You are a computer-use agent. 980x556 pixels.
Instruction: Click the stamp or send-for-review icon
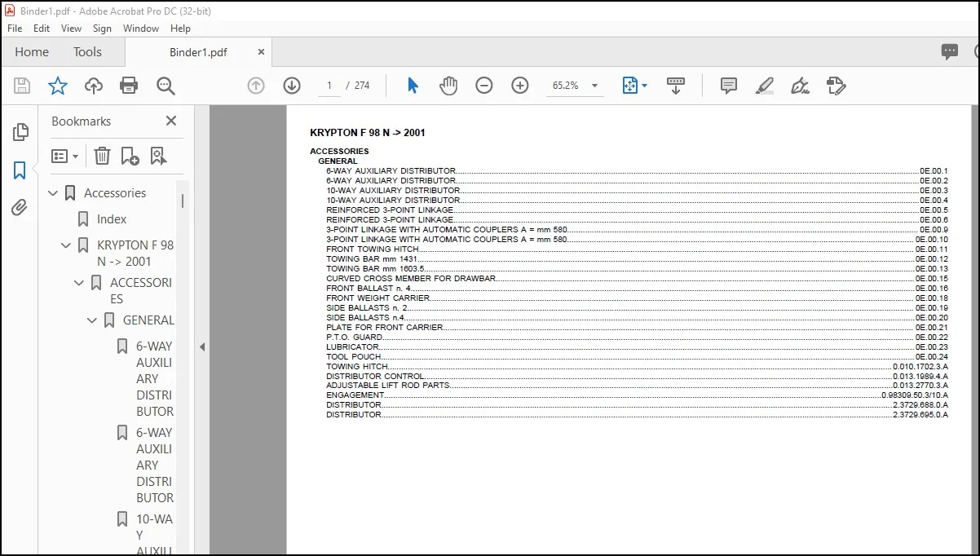pyautogui.click(x=836, y=86)
